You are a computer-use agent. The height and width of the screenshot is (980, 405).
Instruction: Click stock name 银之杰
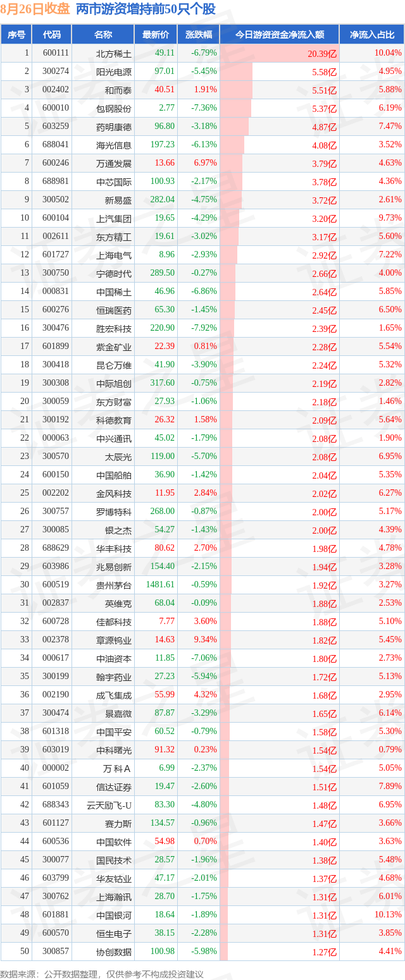[x=118, y=530]
